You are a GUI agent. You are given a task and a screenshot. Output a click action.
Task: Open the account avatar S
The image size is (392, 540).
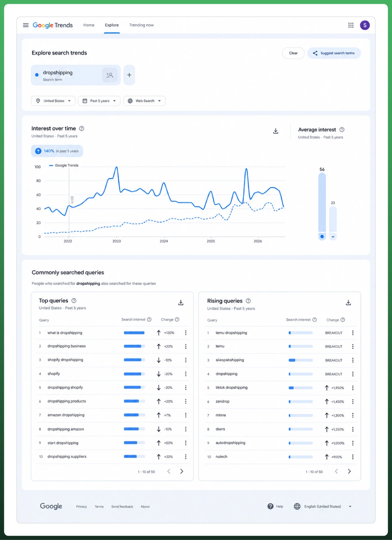[x=365, y=25]
